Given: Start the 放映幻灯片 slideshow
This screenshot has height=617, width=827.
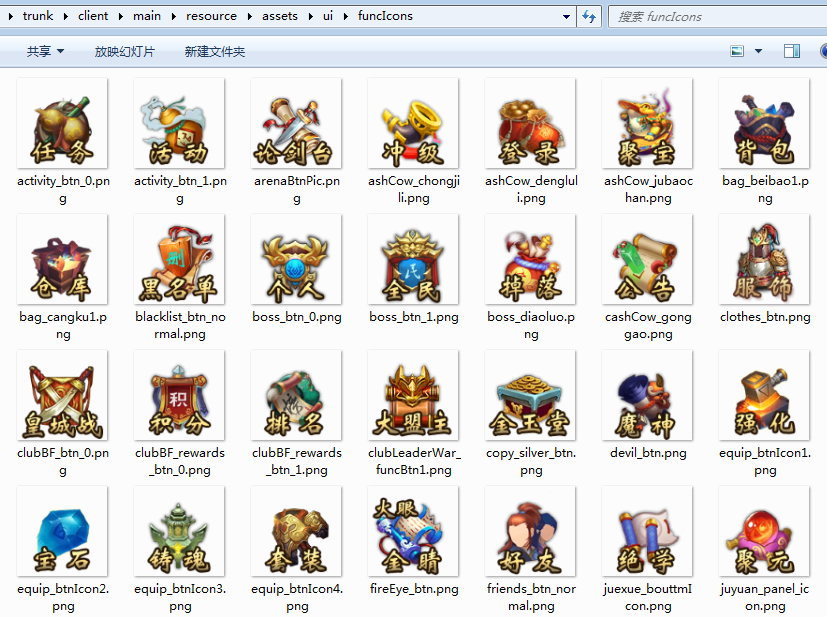Looking at the screenshot, I should 124,51.
